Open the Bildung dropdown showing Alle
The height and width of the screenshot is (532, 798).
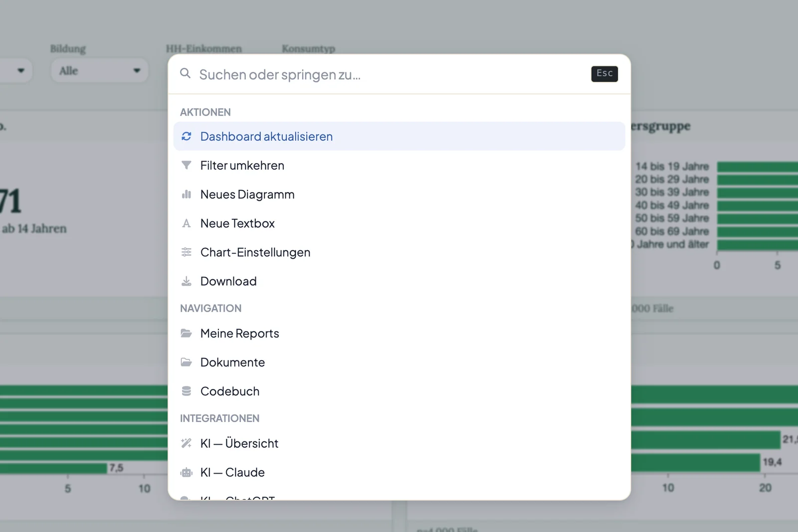click(x=99, y=71)
